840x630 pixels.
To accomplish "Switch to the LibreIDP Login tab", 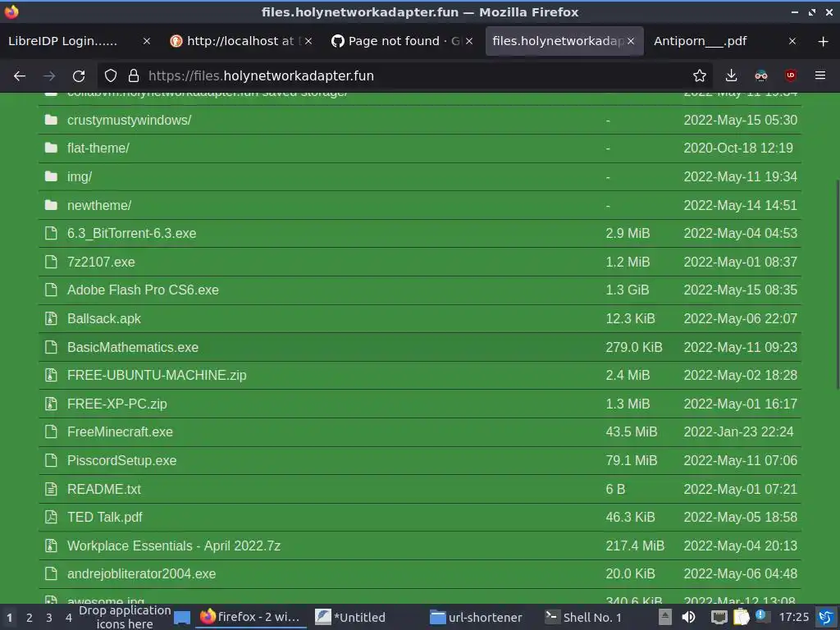I will pyautogui.click(x=62, y=41).
